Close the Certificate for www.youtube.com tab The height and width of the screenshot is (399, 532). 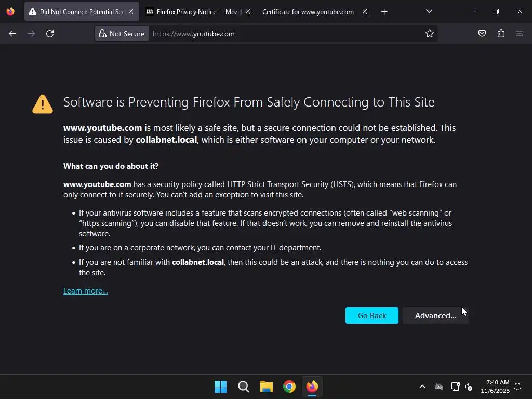pyautogui.click(x=364, y=11)
